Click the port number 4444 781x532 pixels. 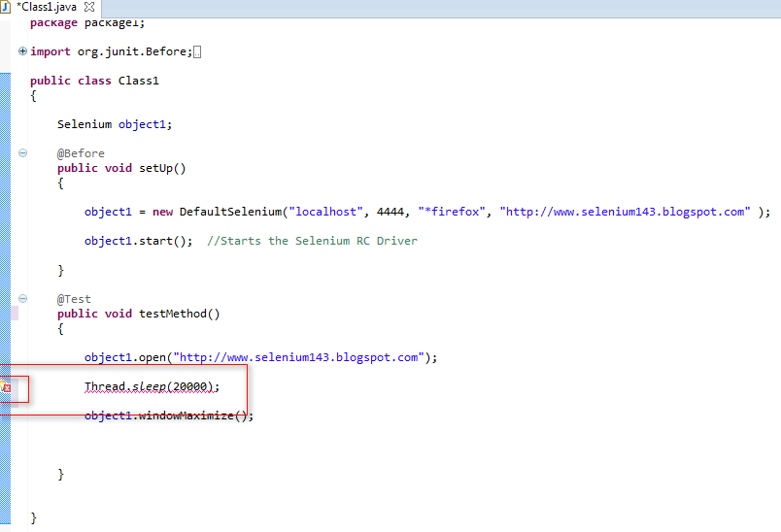click(390, 212)
